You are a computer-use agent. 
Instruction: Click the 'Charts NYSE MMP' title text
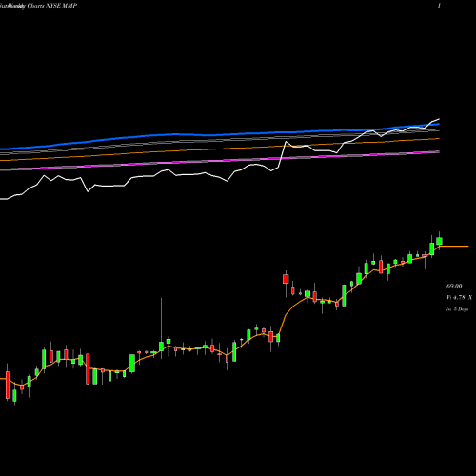[x=52, y=6]
